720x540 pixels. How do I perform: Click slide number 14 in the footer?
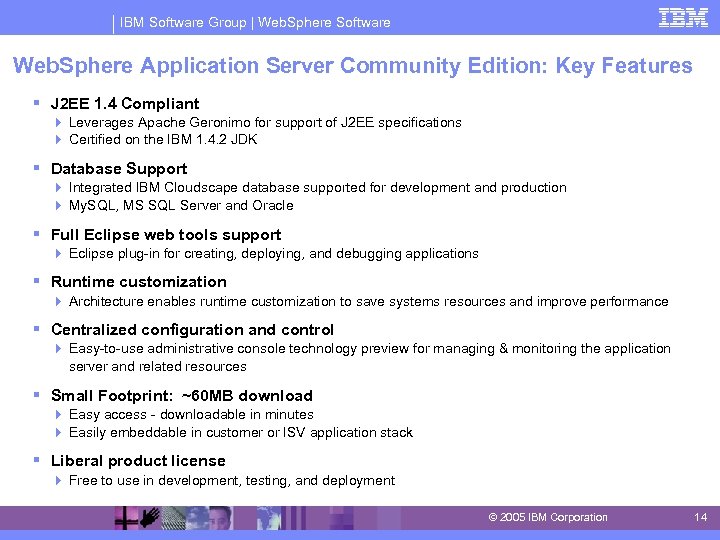tap(700, 518)
